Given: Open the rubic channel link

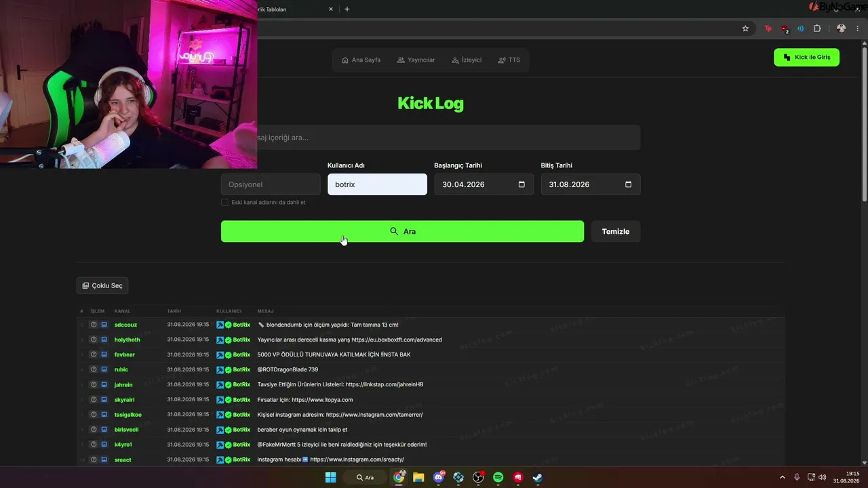Looking at the screenshot, I should click(121, 369).
